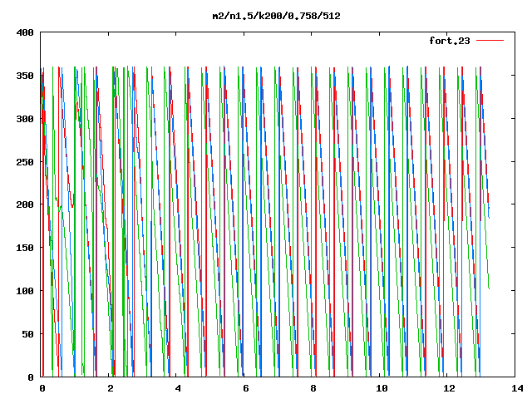The width and height of the screenshot is (532, 399).
Task: Click y-axis label 300
Action: pyautogui.click(x=25, y=119)
